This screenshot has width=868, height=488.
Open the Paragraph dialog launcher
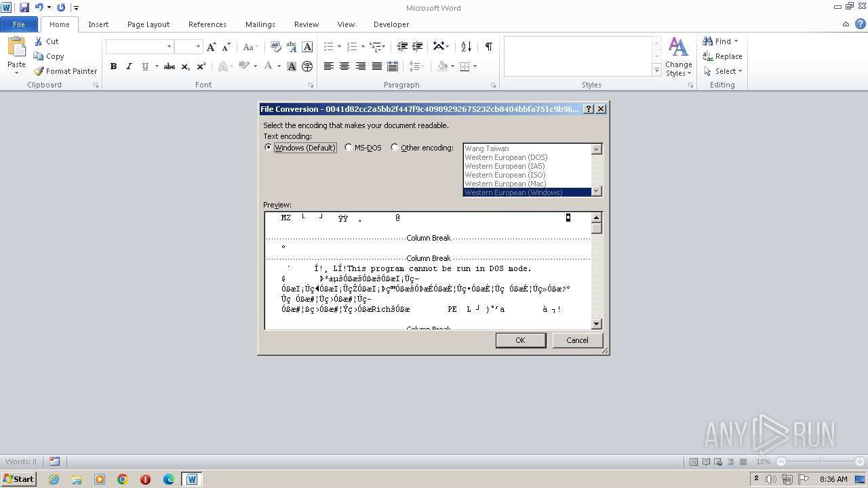click(x=493, y=85)
